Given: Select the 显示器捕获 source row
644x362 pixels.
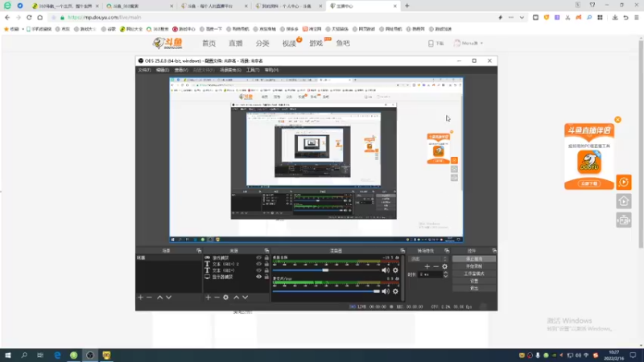Looking at the screenshot, I should [x=236, y=277].
